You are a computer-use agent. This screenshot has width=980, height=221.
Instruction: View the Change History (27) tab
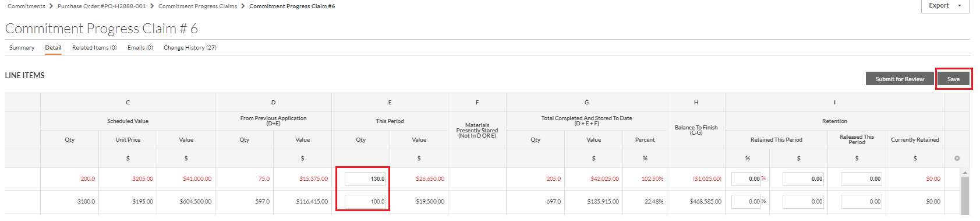coord(190,48)
